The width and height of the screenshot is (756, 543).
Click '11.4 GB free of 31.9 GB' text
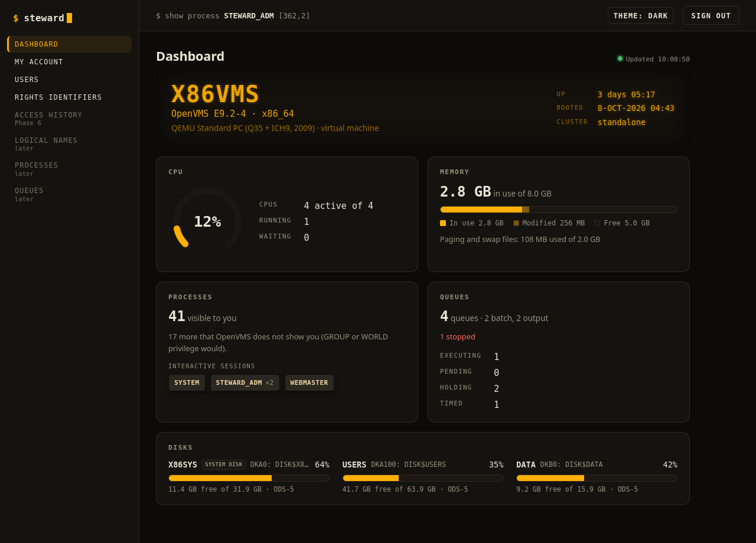click(x=215, y=489)
